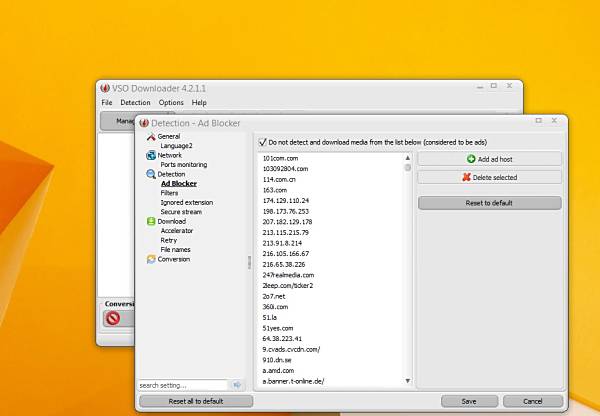
Task: Select 207.182.129.178 in host list
Action: point(287,222)
